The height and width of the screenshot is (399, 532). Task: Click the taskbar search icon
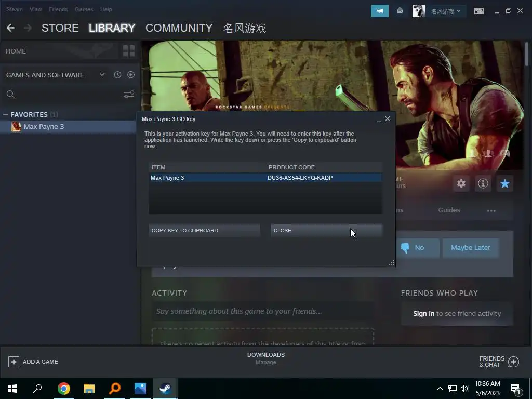click(37, 389)
